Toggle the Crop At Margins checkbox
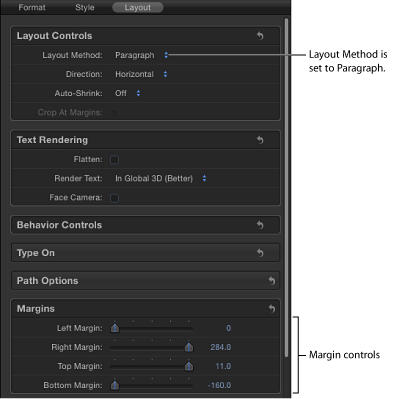This screenshot has width=402, height=399. (114, 113)
